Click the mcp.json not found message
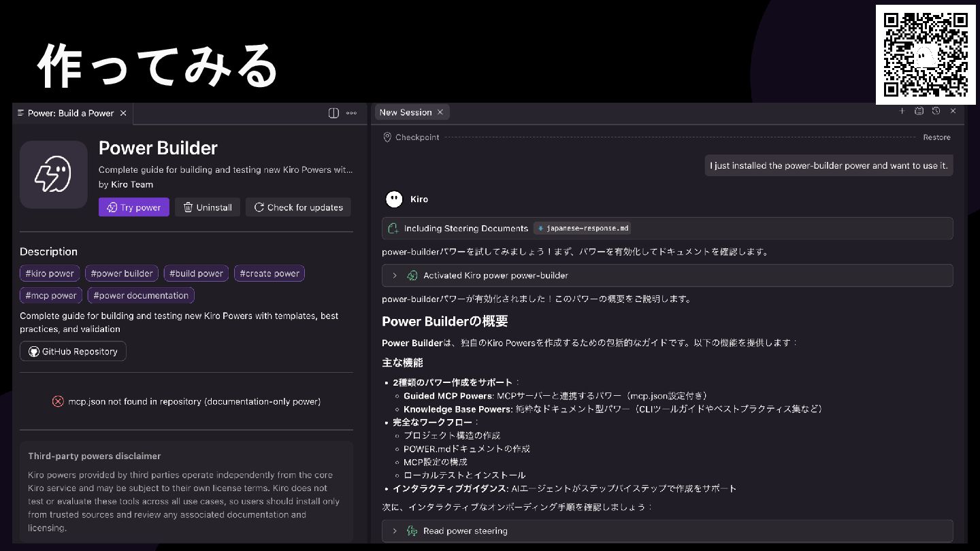The width and height of the screenshot is (980, 551). point(194,401)
